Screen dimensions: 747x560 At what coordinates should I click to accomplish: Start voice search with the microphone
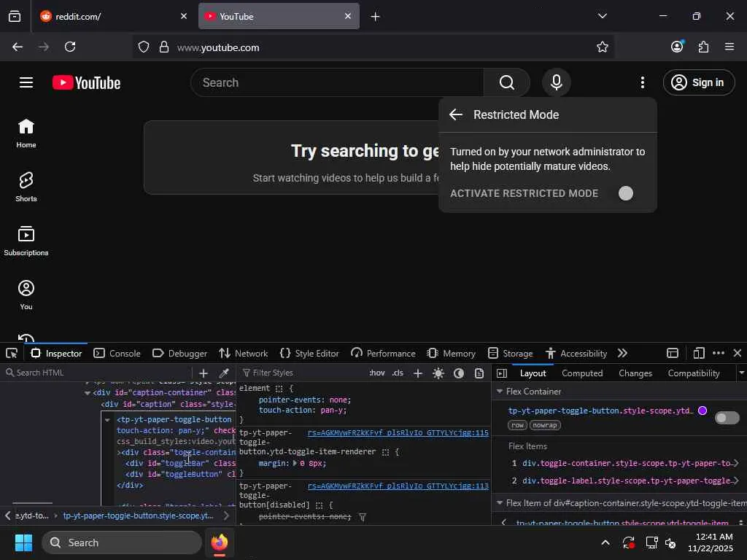coord(556,82)
